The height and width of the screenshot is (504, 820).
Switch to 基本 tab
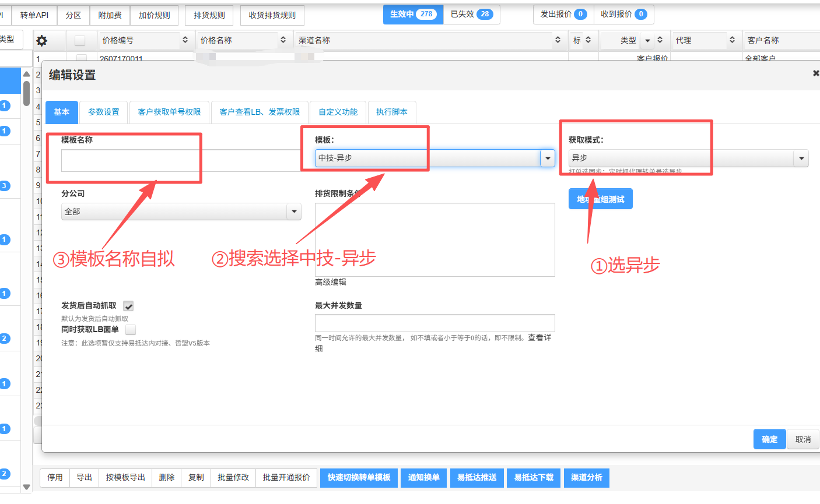pyautogui.click(x=62, y=112)
